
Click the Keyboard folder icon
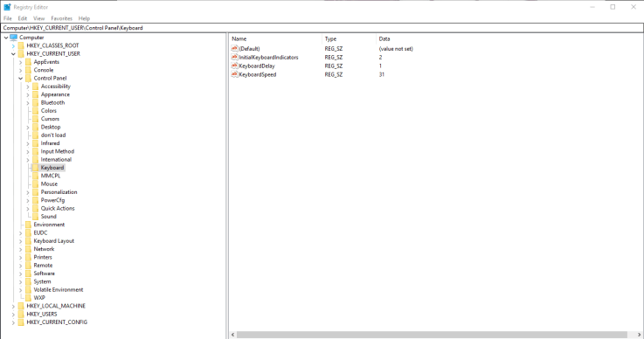click(x=35, y=168)
